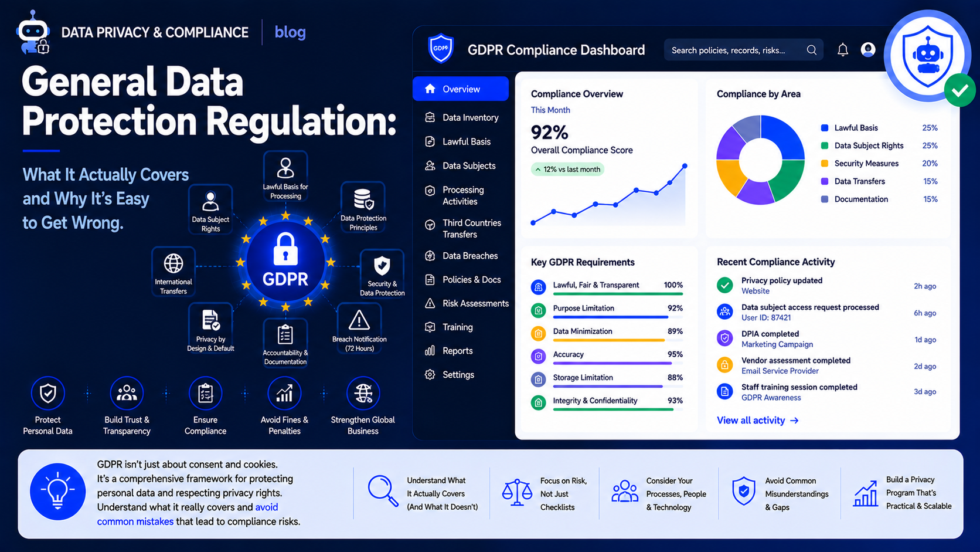The width and height of the screenshot is (980, 552).
Task: Click the blog link in page header
Action: [290, 32]
